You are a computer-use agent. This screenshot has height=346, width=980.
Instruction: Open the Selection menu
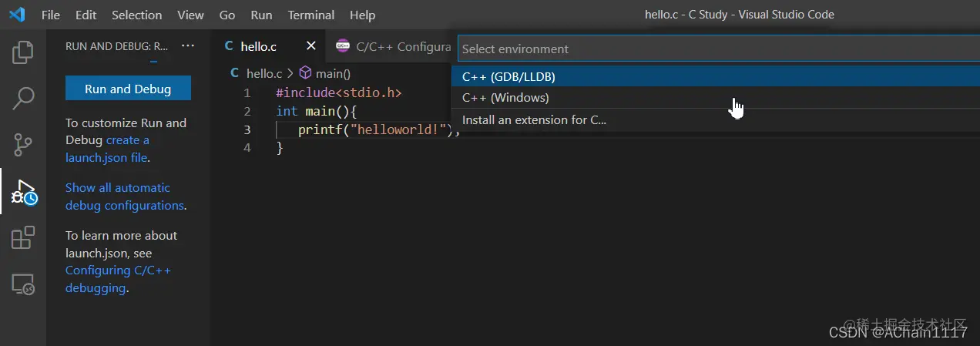(x=137, y=15)
